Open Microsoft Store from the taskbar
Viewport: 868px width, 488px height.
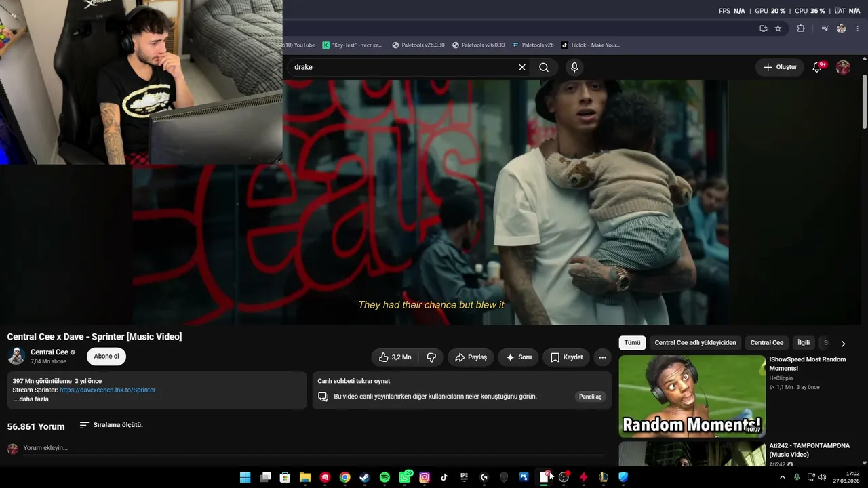285,477
